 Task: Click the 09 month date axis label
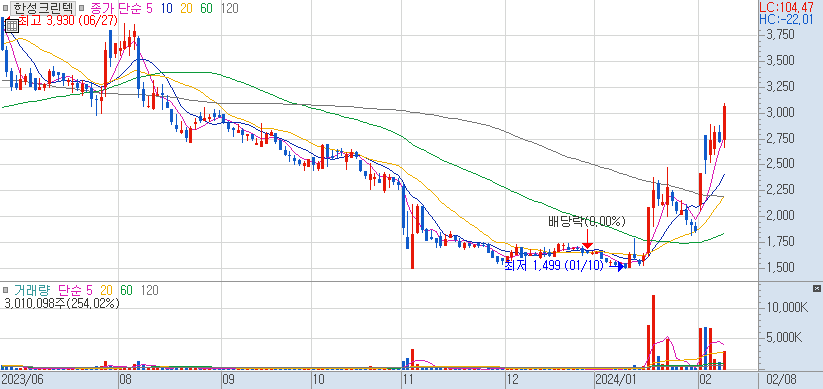(229, 379)
